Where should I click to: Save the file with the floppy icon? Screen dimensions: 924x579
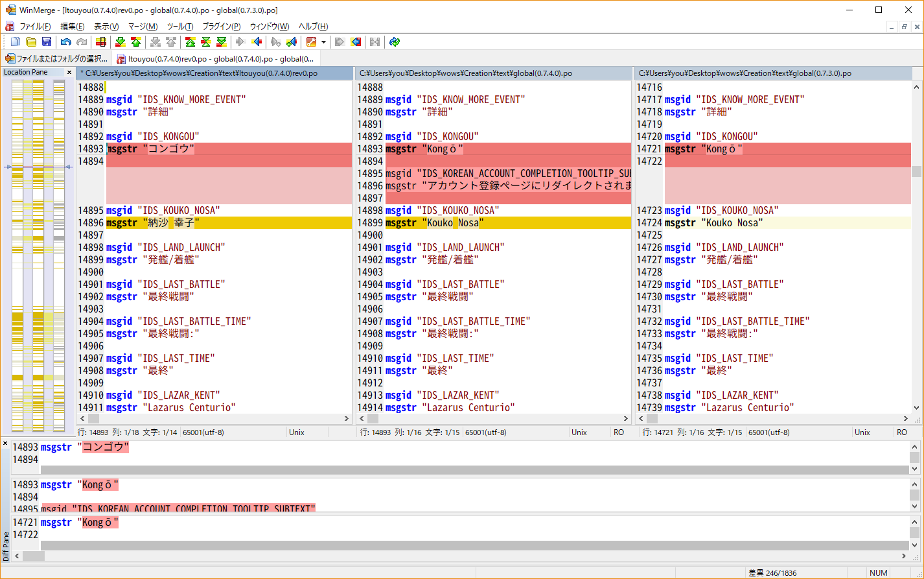tap(47, 42)
